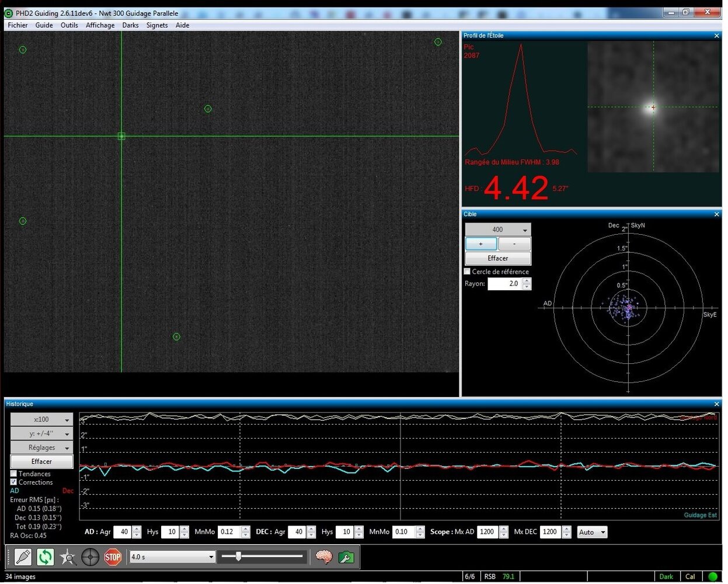The height and width of the screenshot is (584, 728).
Task: Click the auto-select star icon
Action: [x=68, y=557]
